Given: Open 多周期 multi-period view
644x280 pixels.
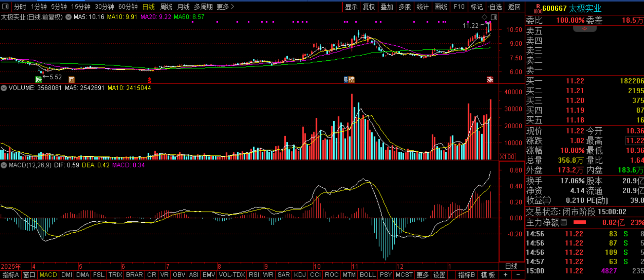Looking at the screenshot, I should tap(203, 7).
